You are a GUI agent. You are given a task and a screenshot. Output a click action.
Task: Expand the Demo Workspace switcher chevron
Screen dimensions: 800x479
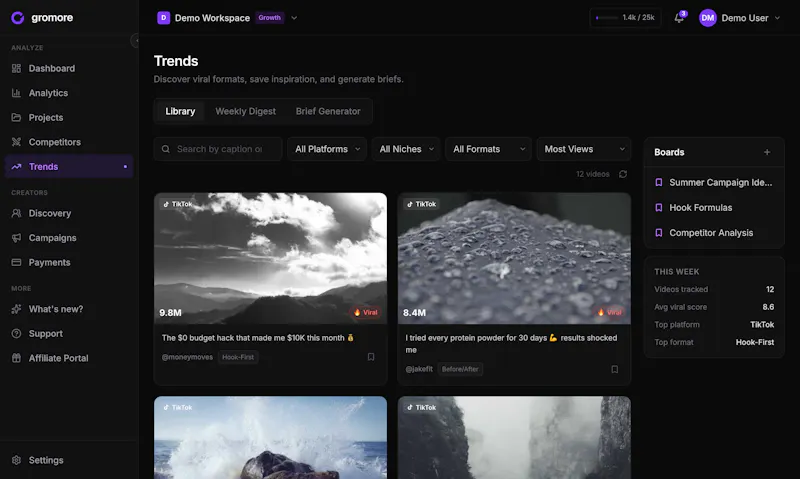coord(294,18)
